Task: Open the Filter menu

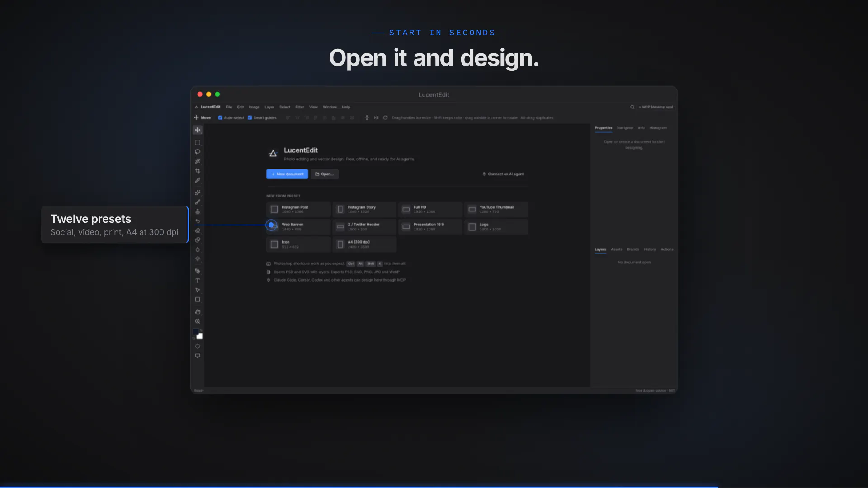Action: (300, 107)
